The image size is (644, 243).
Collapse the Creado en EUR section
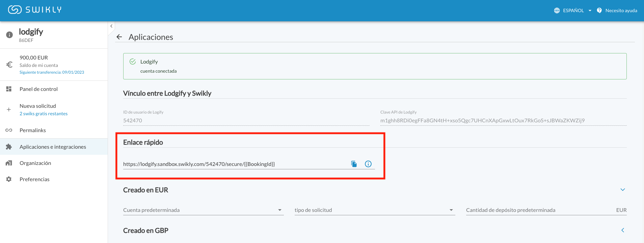click(623, 190)
